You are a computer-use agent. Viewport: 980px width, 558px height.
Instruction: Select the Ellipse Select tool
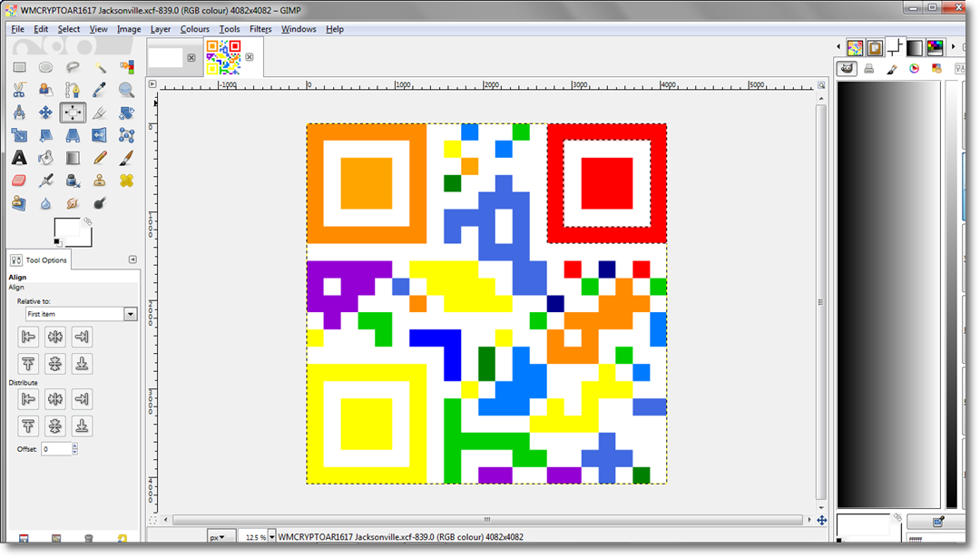[45, 67]
